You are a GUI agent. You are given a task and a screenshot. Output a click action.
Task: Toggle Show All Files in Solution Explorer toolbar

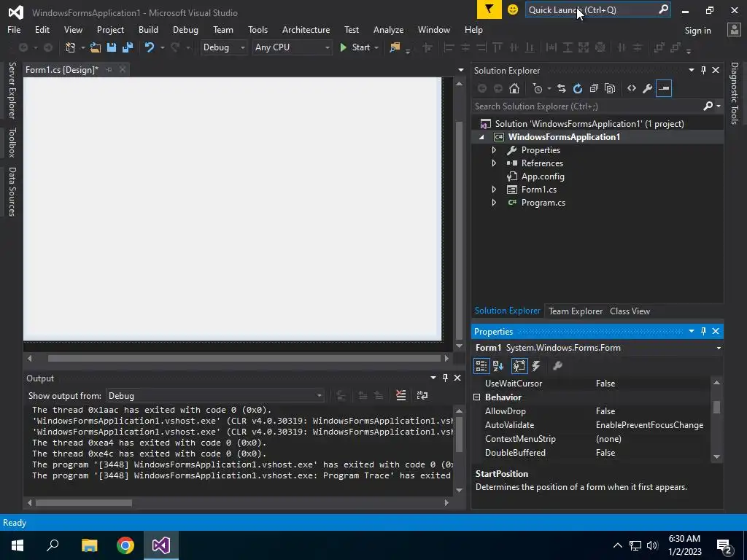(x=610, y=88)
